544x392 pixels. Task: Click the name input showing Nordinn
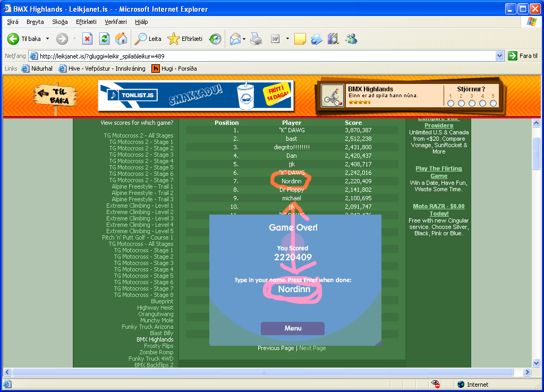tap(294, 289)
